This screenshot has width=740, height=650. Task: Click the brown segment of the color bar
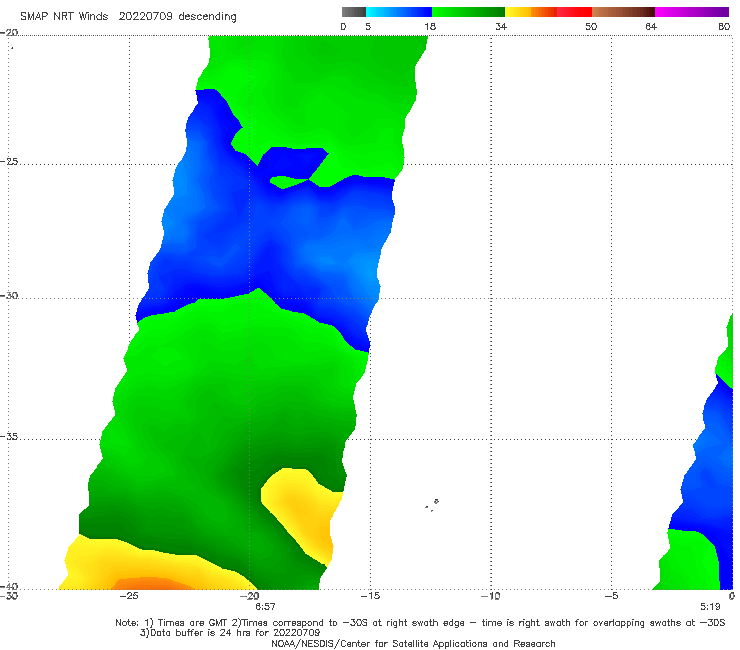623,12
